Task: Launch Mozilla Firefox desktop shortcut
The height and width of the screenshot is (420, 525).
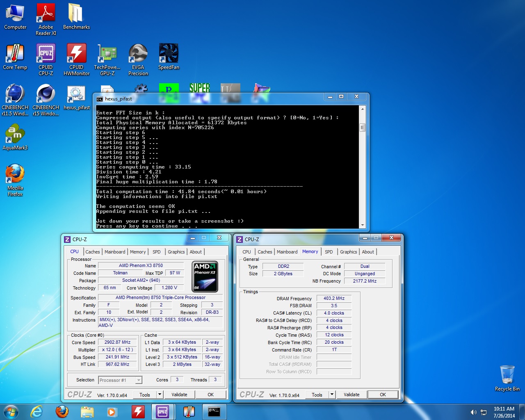Action: click(x=15, y=180)
